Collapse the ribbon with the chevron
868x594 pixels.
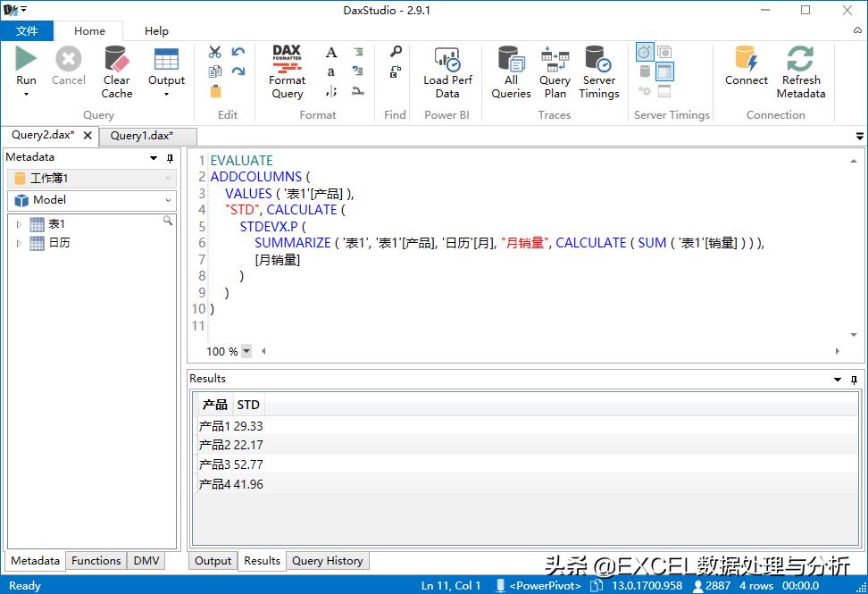[857, 30]
